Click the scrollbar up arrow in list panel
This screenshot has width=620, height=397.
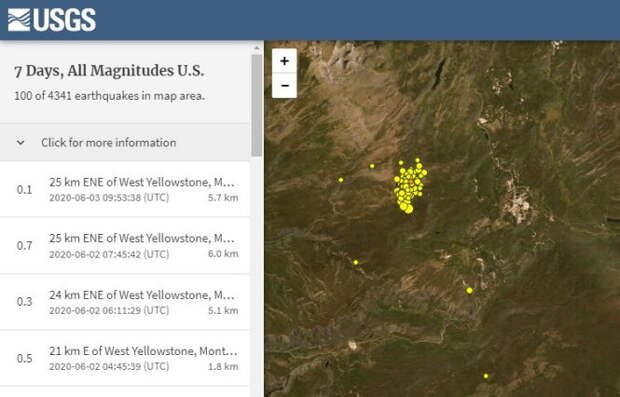click(x=257, y=48)
